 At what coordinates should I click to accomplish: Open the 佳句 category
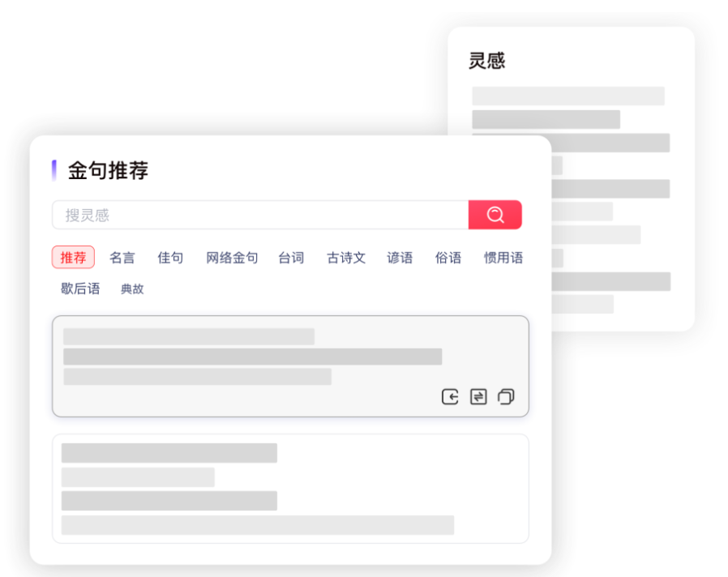pyautogui.click(x=170, y=258)
